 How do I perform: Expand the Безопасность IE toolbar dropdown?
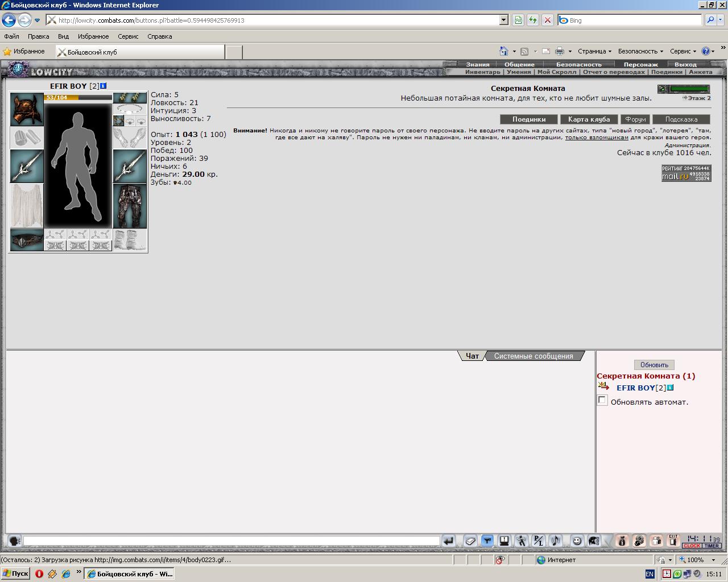pos(640,51)
